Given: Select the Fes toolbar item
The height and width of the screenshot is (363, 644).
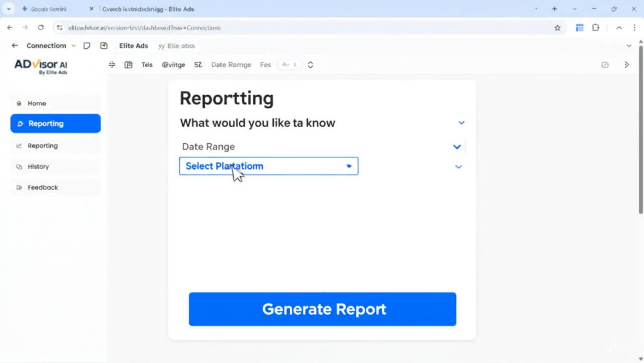Looking at the screenshot, I should pyautogui.click(x=265, y=64).
